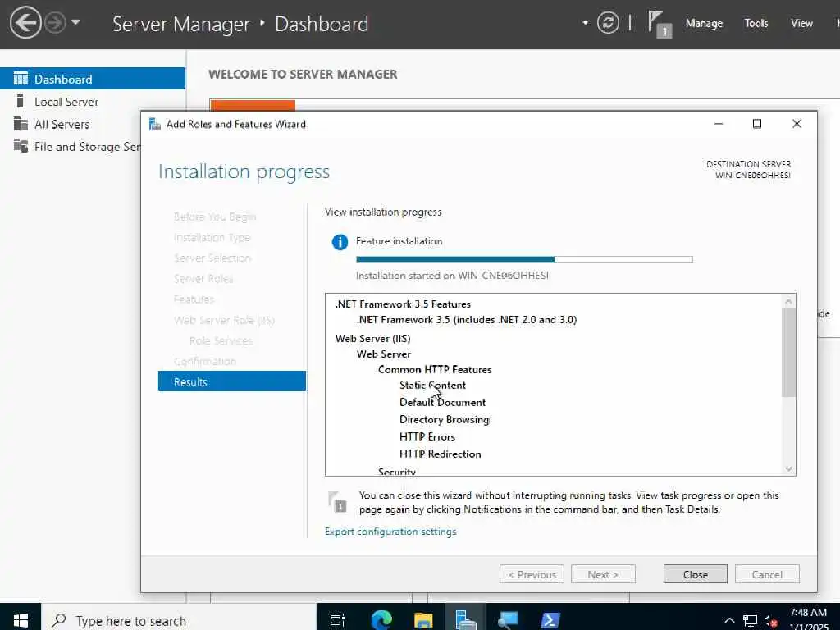Image resolution: width=840 pixels, height=630 pixels.
Task: Open the Tools menu
Action: coord(756,23)
